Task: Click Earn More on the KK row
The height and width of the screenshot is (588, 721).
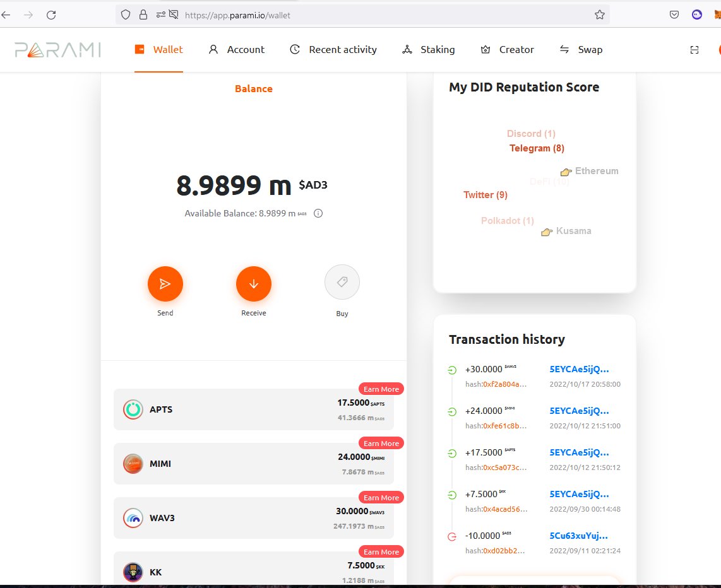Action: (x=381, y=551)
